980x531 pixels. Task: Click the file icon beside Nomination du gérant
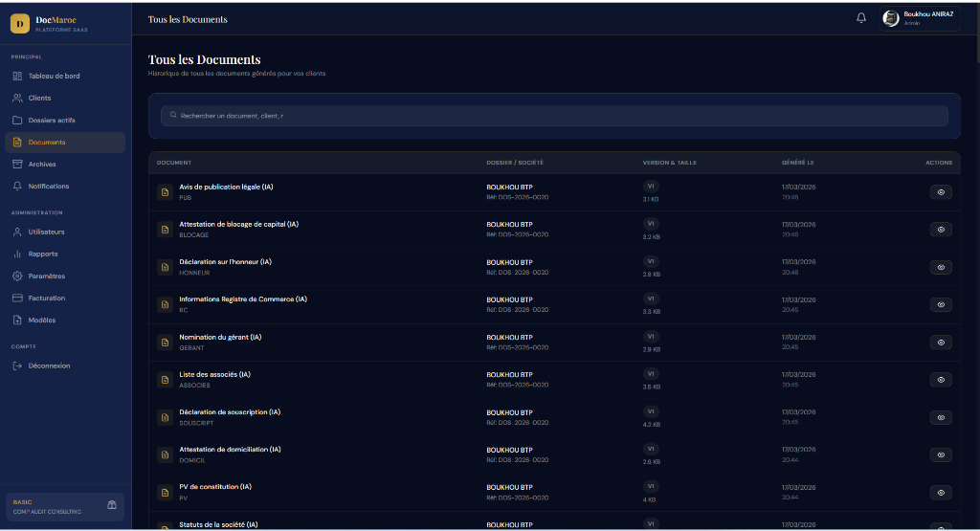click(x=165, y=343)
